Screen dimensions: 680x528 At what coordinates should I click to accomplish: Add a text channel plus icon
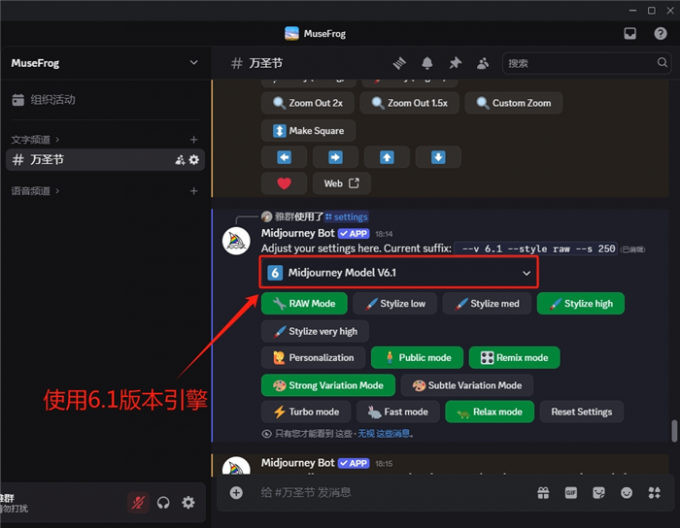coord(194,140)
